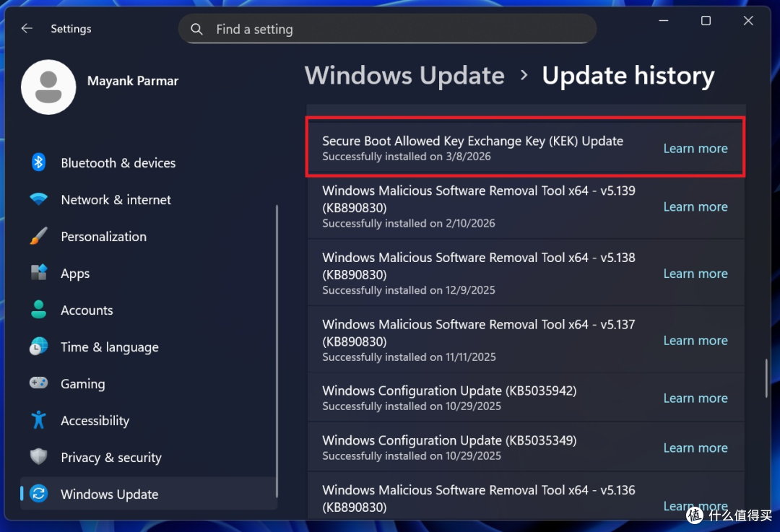Select Apps in the sidebar

click(x=75, y=274)
